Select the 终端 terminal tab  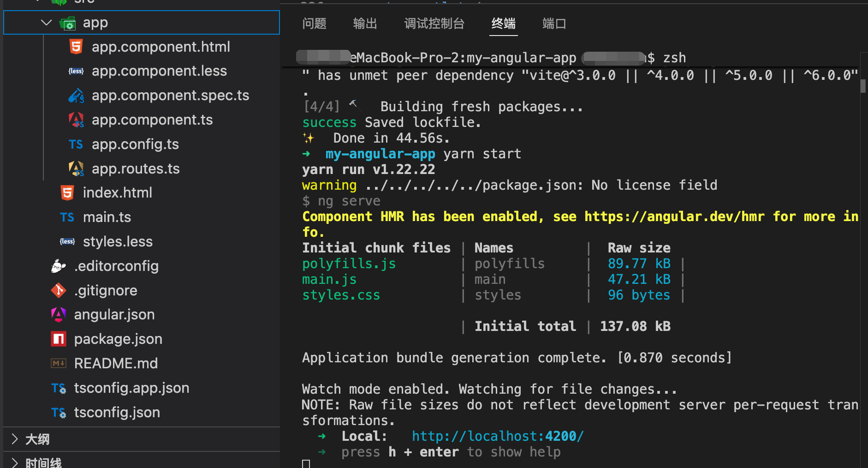(x=504, y=24)
